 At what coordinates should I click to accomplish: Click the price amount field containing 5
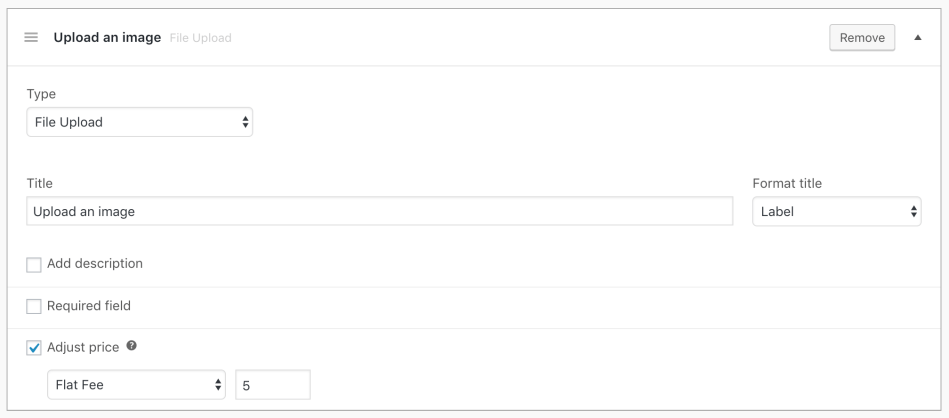click(272, 385)
